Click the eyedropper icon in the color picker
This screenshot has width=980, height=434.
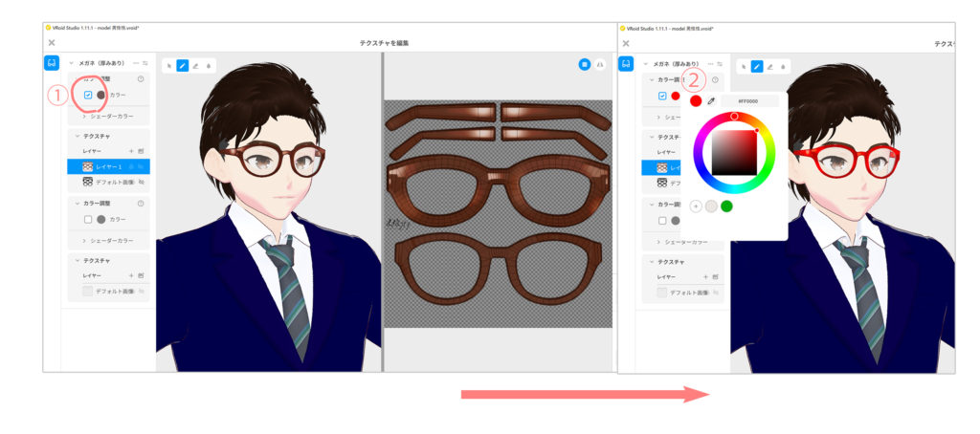point(711,100)
